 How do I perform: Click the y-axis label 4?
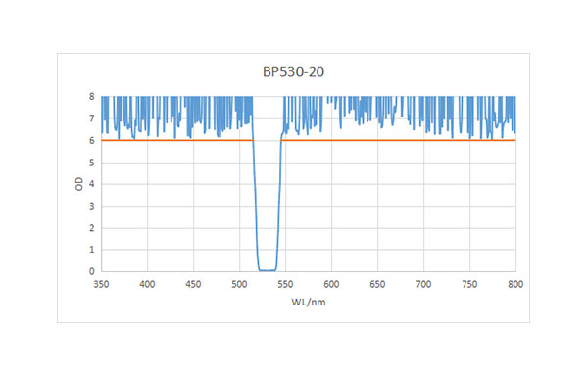click(x=92, y=184)
